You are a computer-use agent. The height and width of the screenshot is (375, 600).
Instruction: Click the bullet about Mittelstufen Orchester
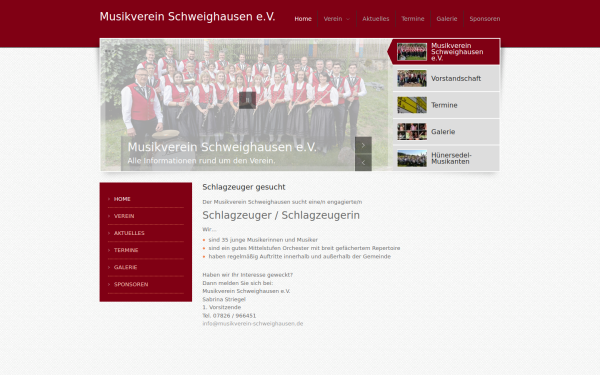click(x=304, y=248)
